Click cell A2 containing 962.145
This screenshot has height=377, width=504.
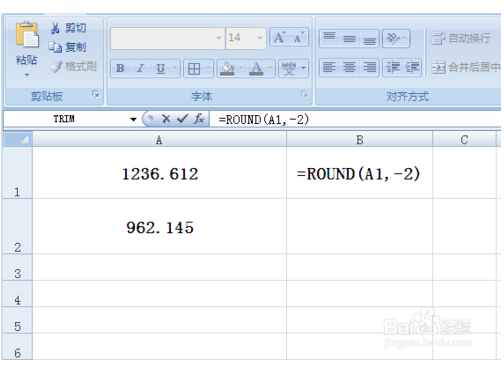coord(159,227)
